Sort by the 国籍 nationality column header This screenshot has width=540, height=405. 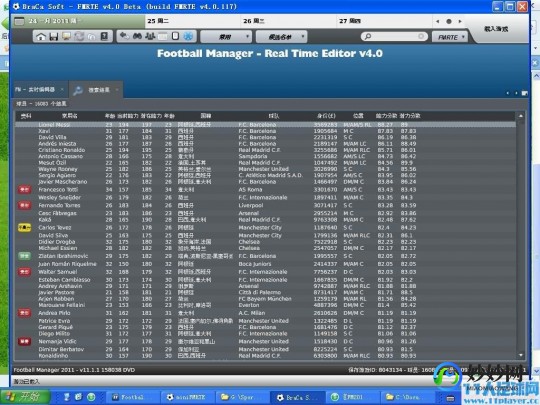coord(206,116)
